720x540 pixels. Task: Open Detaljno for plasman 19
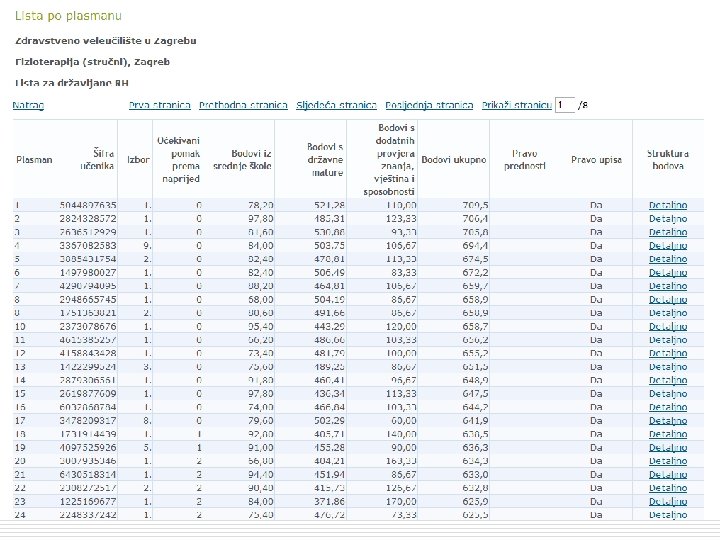pyautogui.click(x=667, y=446)
